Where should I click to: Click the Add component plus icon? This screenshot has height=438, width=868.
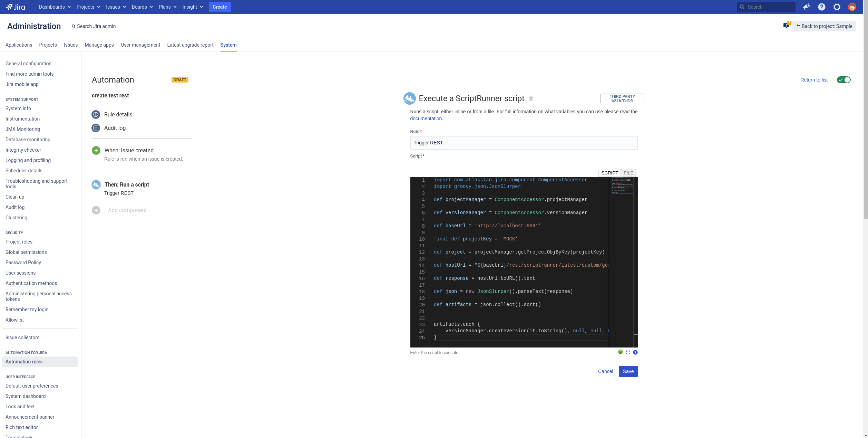[x=96, y=210]
